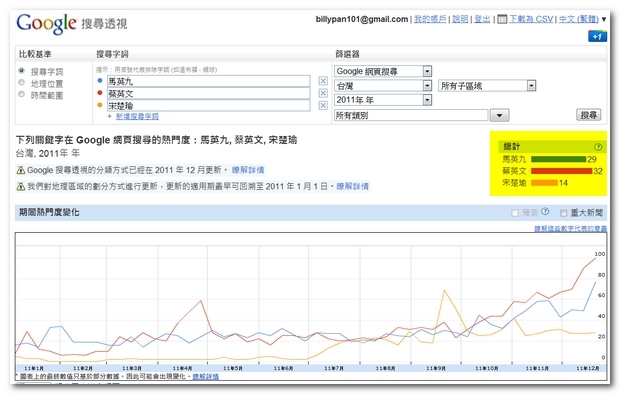
Task: Open the 所有類別 category dropdown arrow
Action: click(499, 115)
